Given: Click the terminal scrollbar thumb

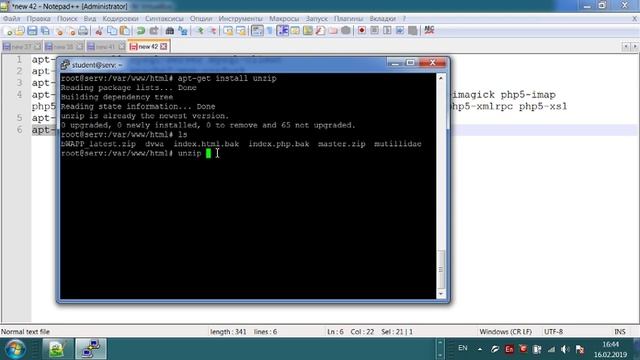Looking at the screenshot, I should 441,269.
